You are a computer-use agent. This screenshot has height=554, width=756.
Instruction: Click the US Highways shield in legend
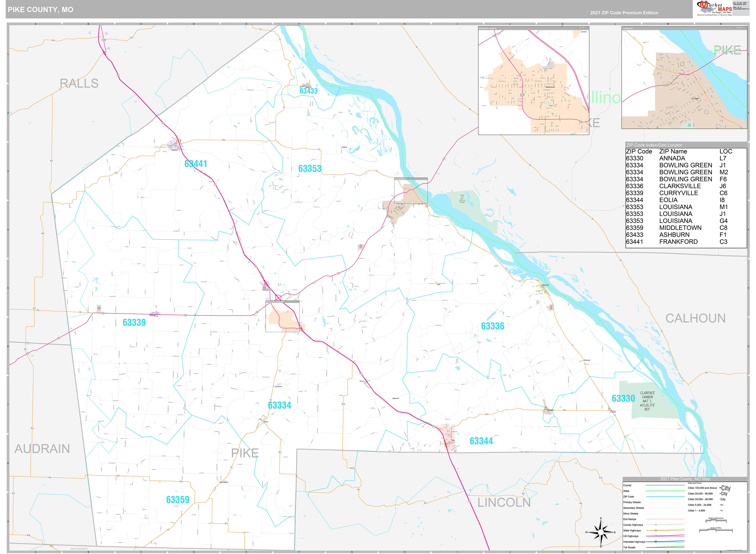656,536
